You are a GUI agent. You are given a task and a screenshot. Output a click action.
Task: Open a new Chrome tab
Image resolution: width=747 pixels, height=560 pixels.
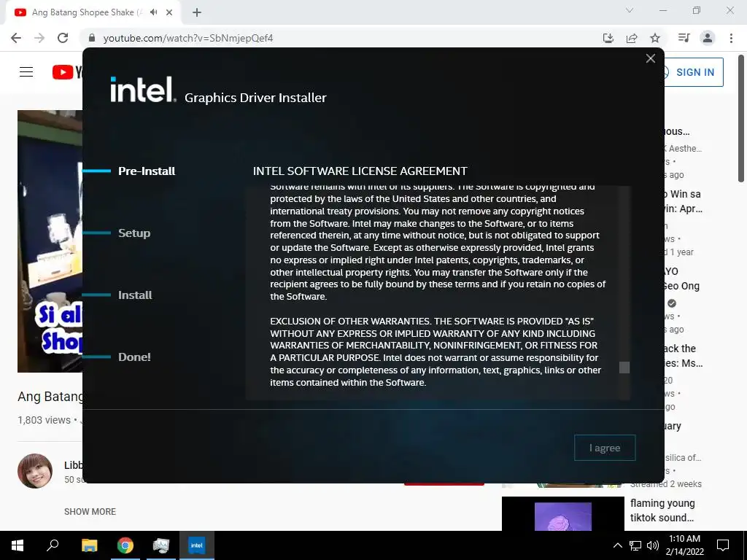[197, 12]
